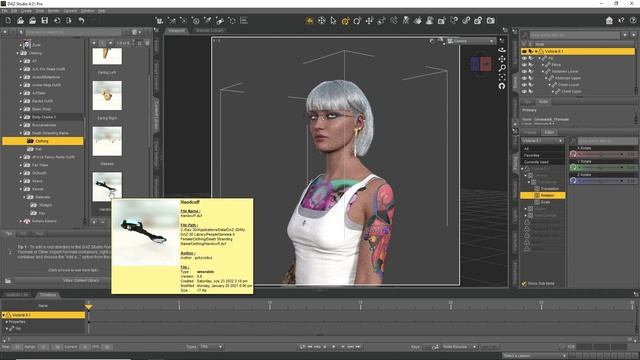The width and height of the screenshot is (640, 360).
Task: Click the What's This pointer help icon
Action: (621, 20)
